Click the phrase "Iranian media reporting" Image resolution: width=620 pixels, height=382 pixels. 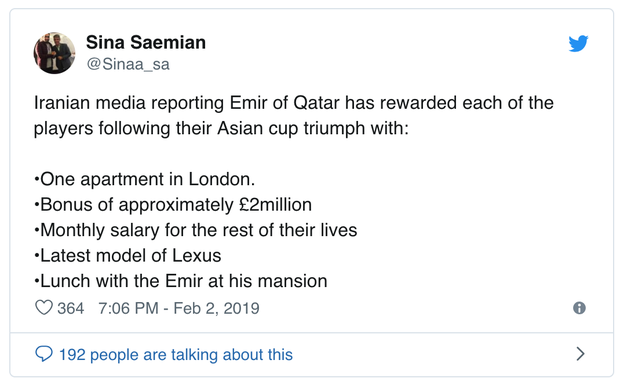coord(129,103)
